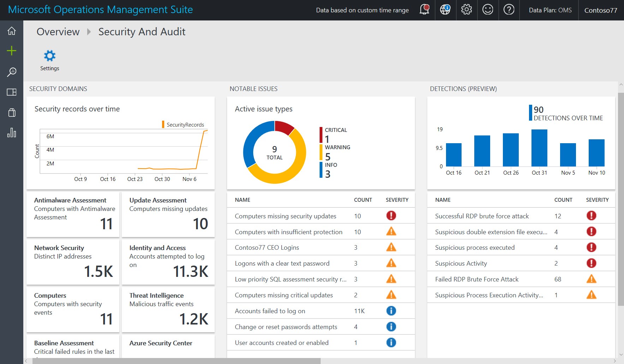Open the Home icon in the sidebar

[x=12, y=31]
